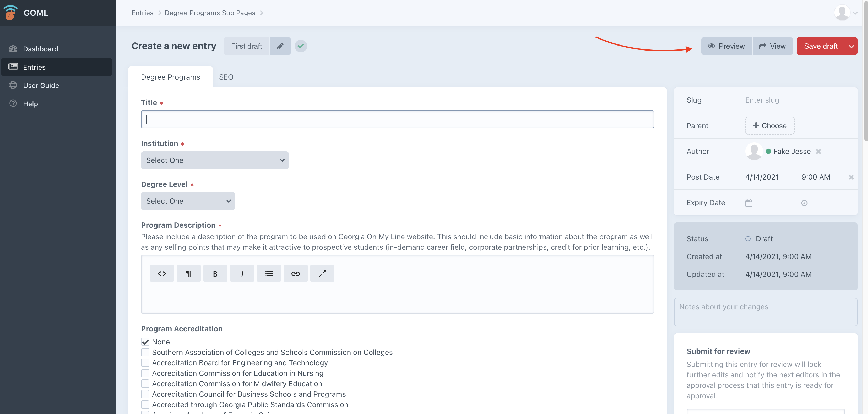
Task: Switch to the SEO tab
Action: tap(226, 77)
